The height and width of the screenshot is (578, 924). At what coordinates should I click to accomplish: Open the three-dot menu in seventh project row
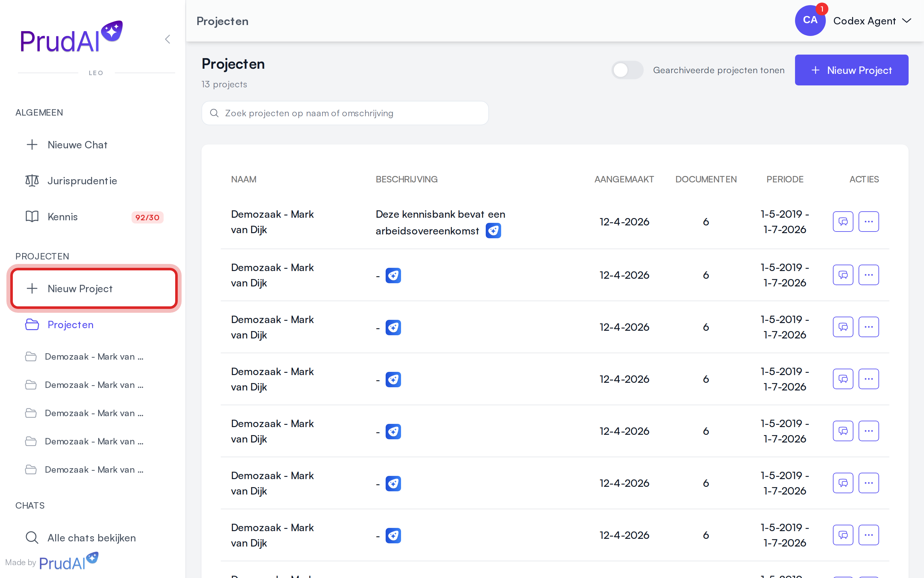868,535
